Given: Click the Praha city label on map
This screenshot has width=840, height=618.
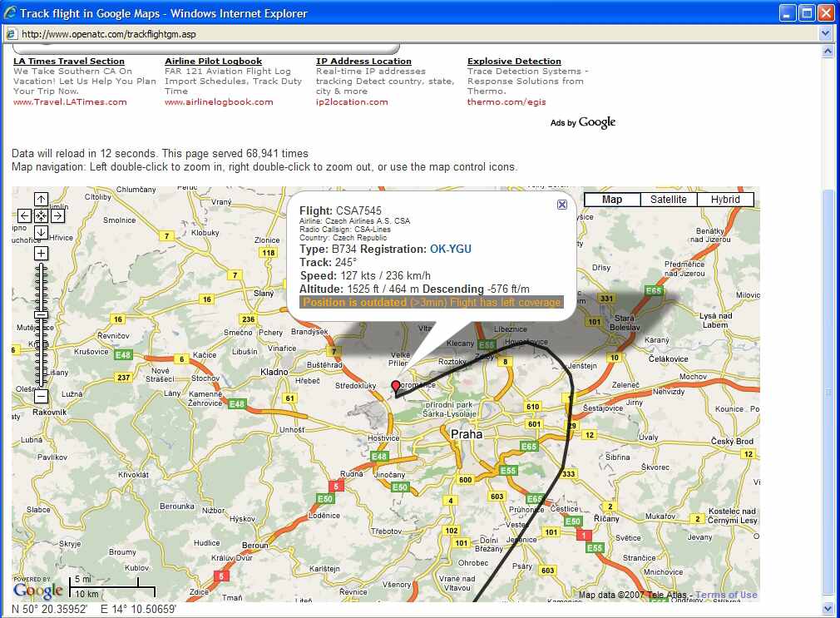Looking at the screenshot, I should tap(467, 434).
